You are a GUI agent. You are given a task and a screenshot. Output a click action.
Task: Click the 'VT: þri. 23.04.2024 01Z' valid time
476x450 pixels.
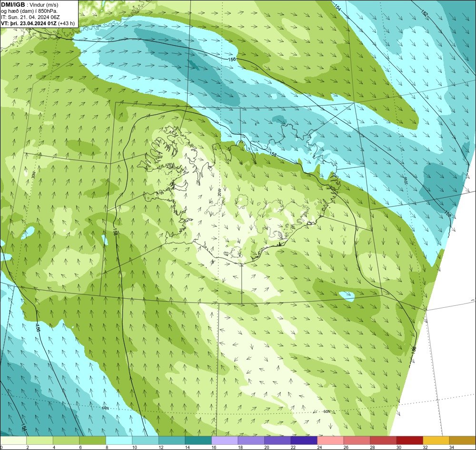tap(29, 23)
